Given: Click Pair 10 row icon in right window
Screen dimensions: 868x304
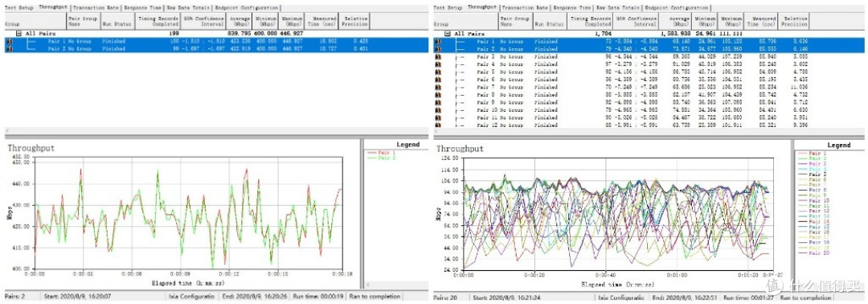Looking at the screenshot, I should (x=438, y=110).
